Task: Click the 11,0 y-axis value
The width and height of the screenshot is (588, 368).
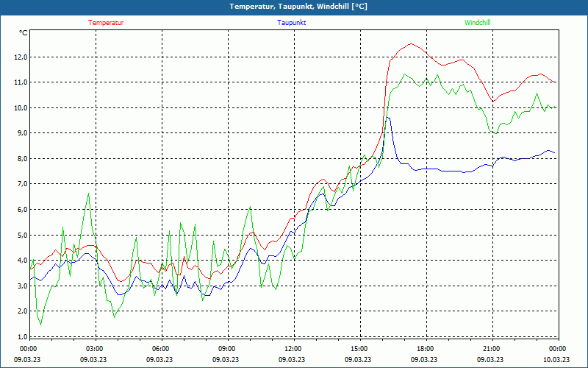Action: point(21,82)
